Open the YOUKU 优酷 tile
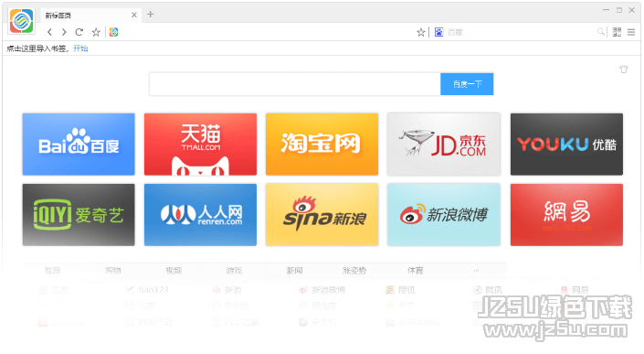644x354 pixels. [566, 145]
